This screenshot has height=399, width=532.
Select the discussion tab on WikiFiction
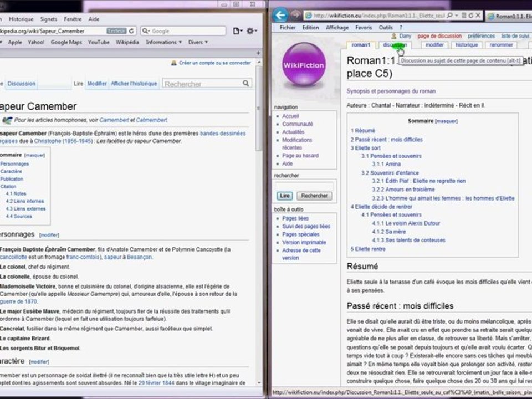[x=395, y=45]
